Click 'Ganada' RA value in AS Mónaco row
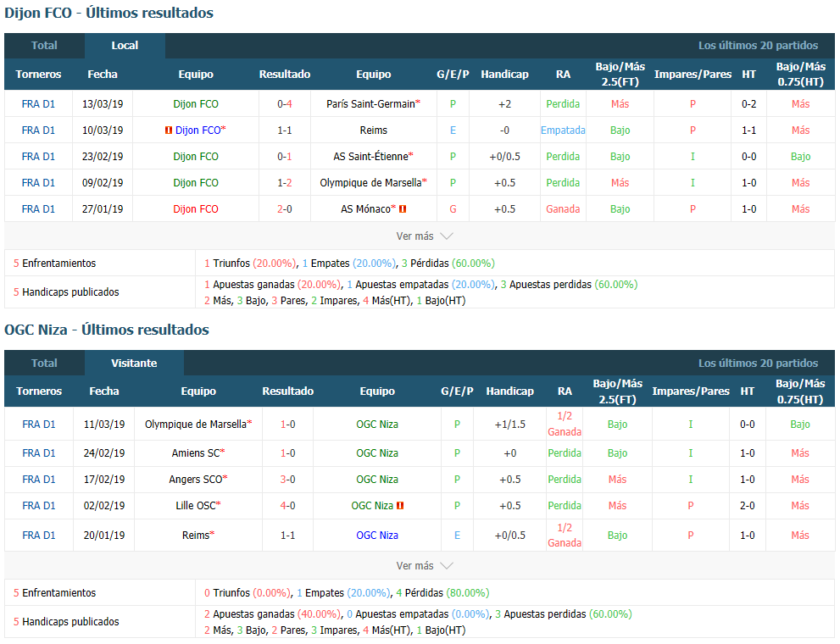Viewport: 840px width, 644px height. [563, 208]
